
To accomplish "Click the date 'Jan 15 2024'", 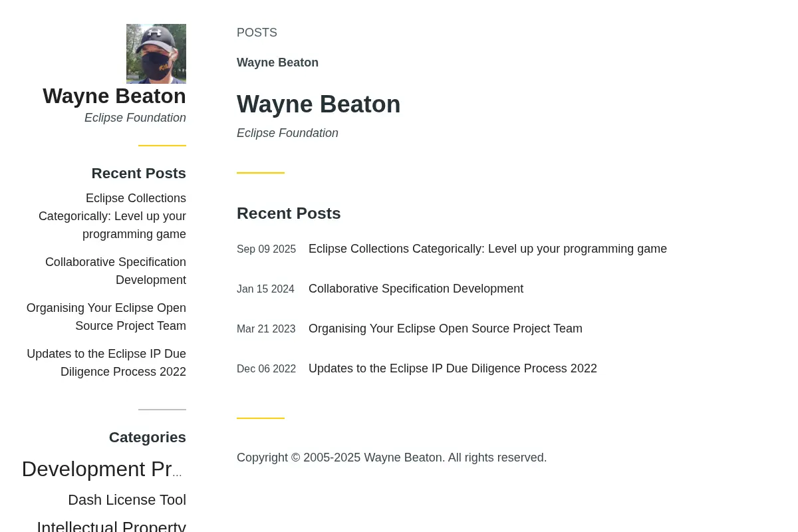I will [x=265, y=289].
